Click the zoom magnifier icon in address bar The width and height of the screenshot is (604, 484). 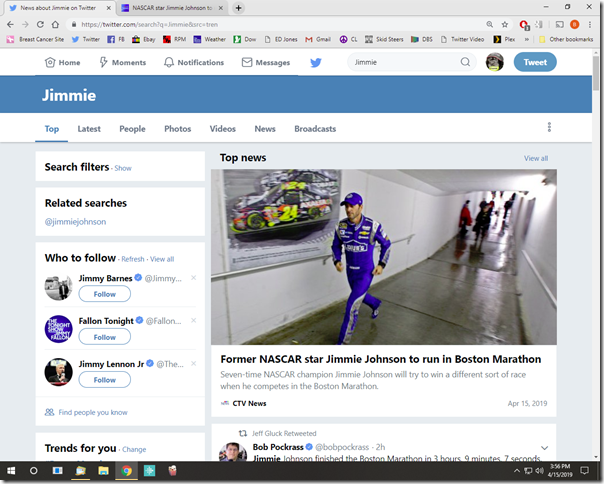pyautogui.click(x=490, y=24)
